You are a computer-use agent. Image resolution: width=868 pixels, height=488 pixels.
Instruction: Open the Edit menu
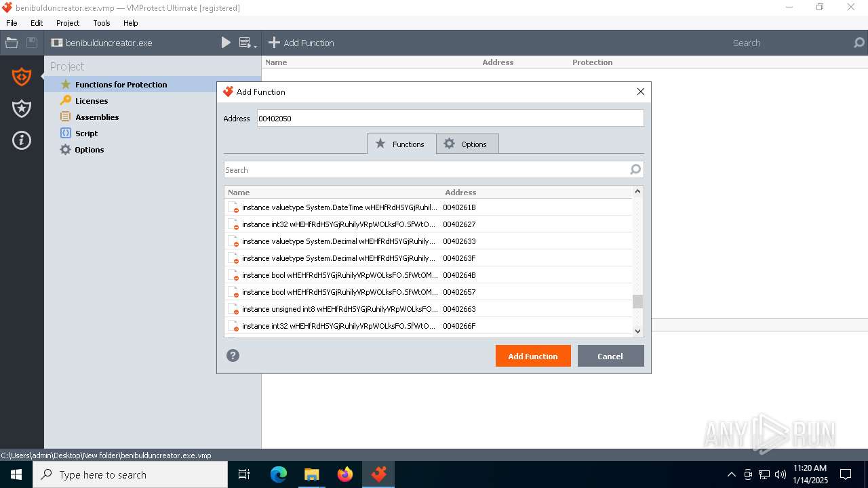coord(37,22)
